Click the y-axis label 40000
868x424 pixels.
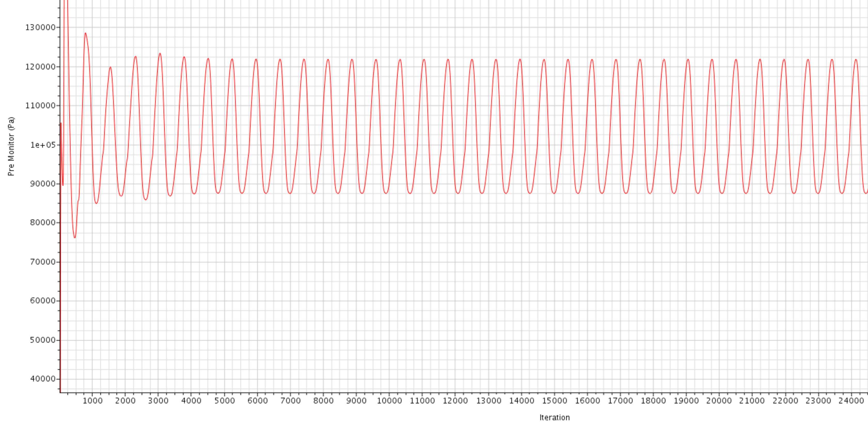pos(43,379)
